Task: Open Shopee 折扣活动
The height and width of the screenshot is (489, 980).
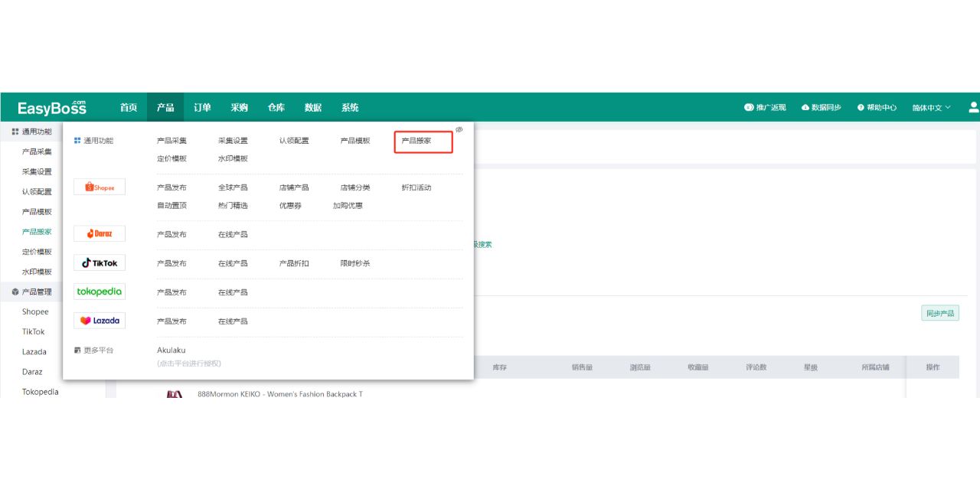Action: click(x=416, y=187)
